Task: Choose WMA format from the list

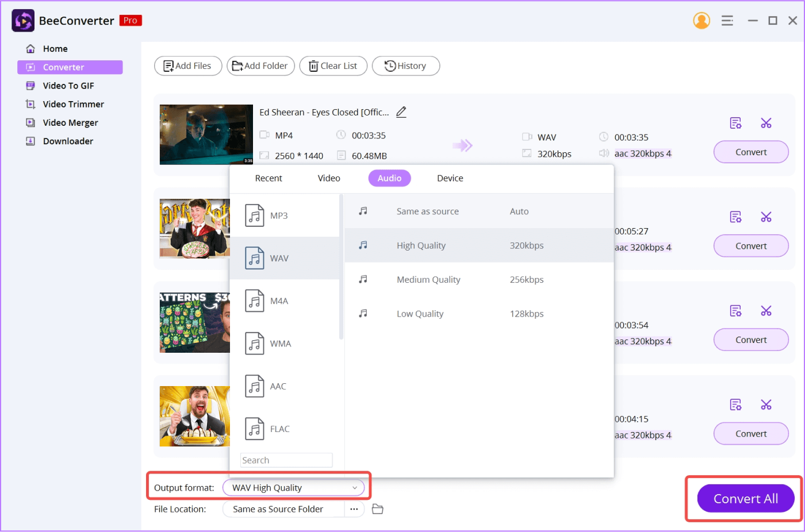Action: (x=285, y=344)
